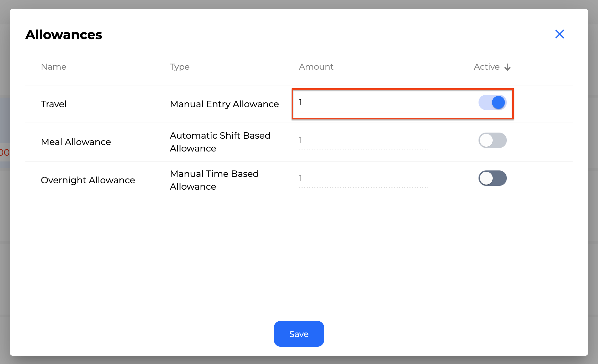The height and width of the screenshot is (364, 598).
Task: Enable the Meal Allowance toggle
Action: click(492, 140)
